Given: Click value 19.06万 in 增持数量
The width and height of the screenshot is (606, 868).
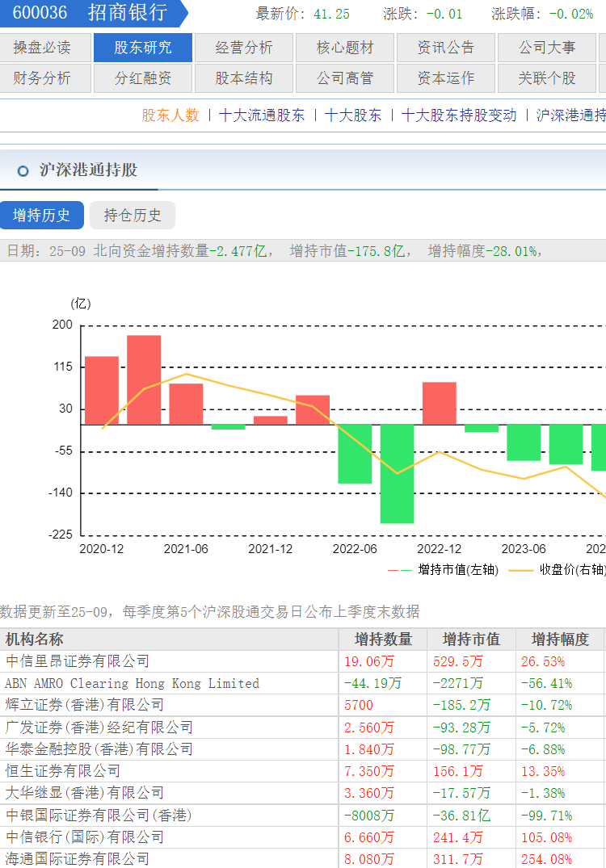Looking at the screenshot, I should click(369, 661).
